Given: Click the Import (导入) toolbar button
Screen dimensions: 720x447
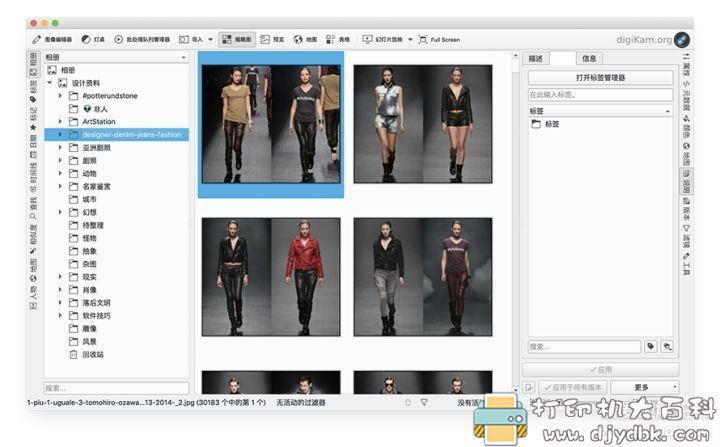Looking at the screenshot, I should (191, 40).
